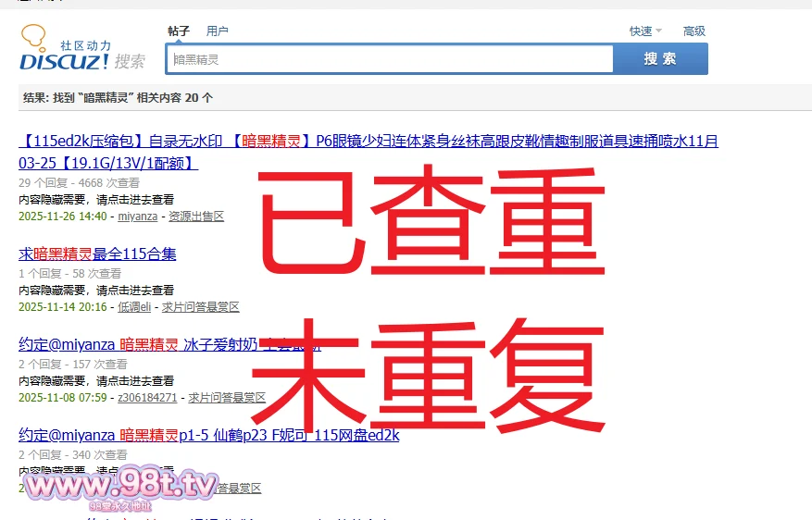
Task: Switch to the 用户 search tab
Action: [x=218, y=31]
